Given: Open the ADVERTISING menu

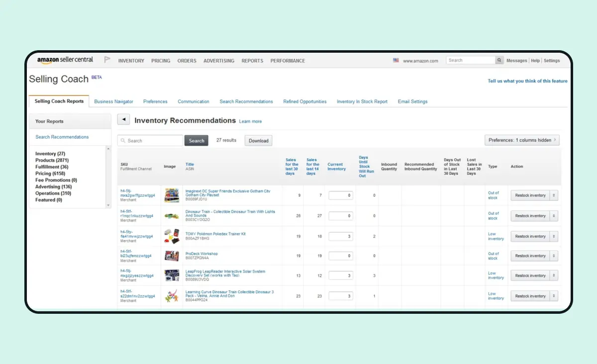Looking at the screenshot, I should pyautogui.click(x=219, y=61).
